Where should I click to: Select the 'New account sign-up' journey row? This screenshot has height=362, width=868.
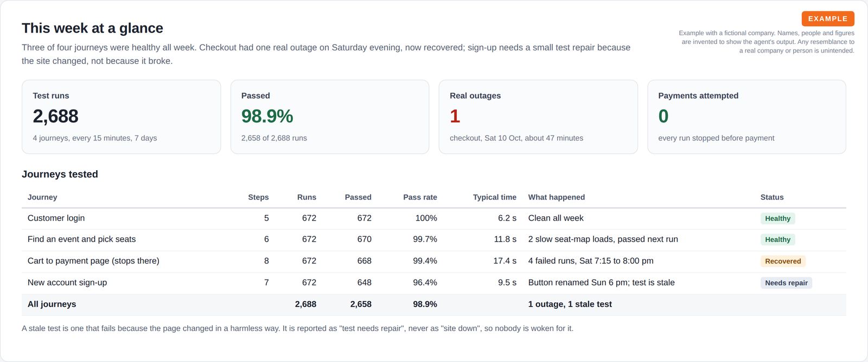pos(434,283)
